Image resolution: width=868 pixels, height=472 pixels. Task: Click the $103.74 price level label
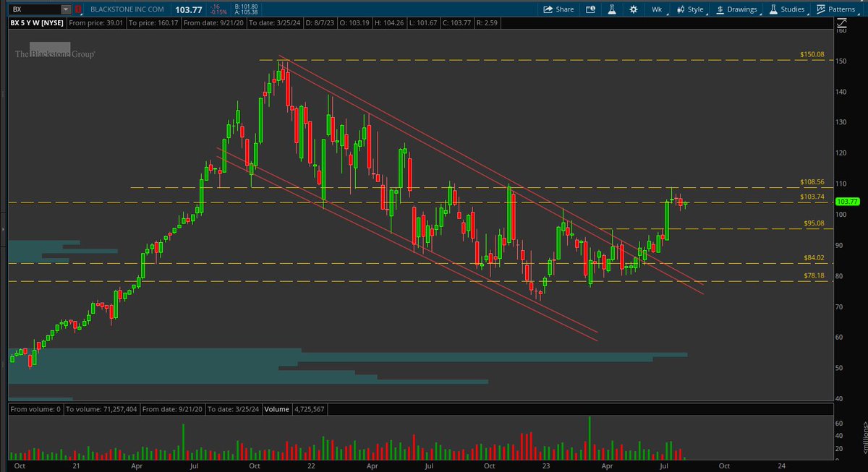[x=812, y=197]
